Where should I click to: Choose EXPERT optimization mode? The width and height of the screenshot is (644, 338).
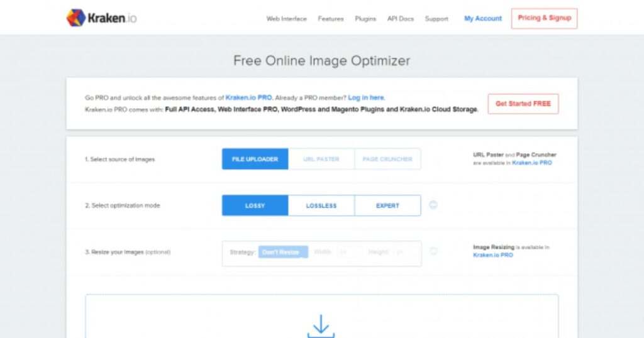click(387, 205)
